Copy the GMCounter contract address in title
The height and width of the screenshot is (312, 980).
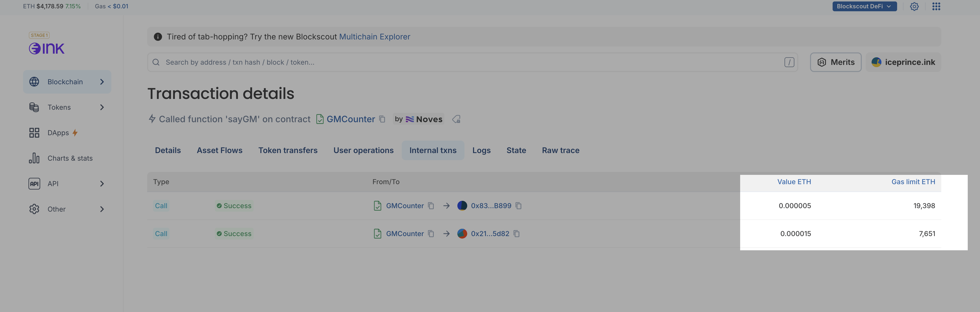[382, 119]
